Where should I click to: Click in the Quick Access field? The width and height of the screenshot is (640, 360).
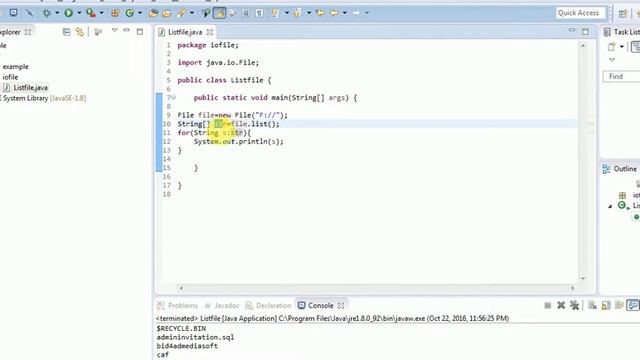click(580, 13)
